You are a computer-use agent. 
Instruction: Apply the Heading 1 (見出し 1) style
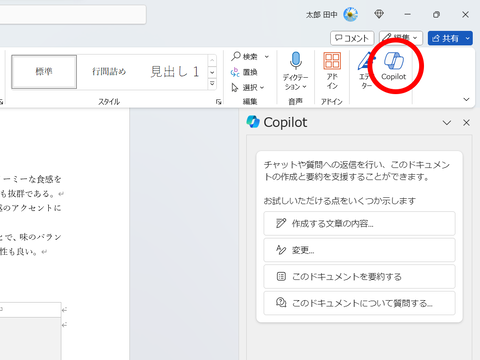175,72
